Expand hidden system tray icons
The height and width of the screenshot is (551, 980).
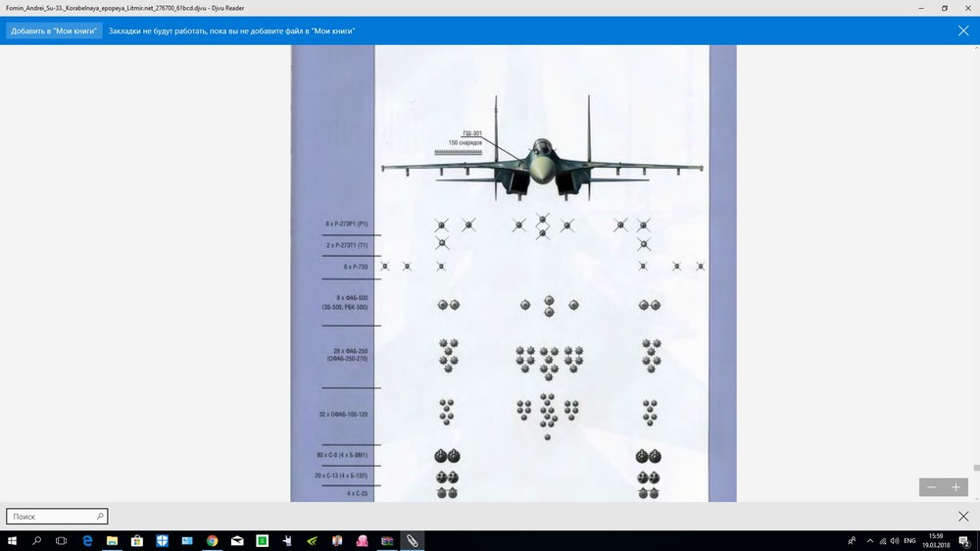pos(869,541)
